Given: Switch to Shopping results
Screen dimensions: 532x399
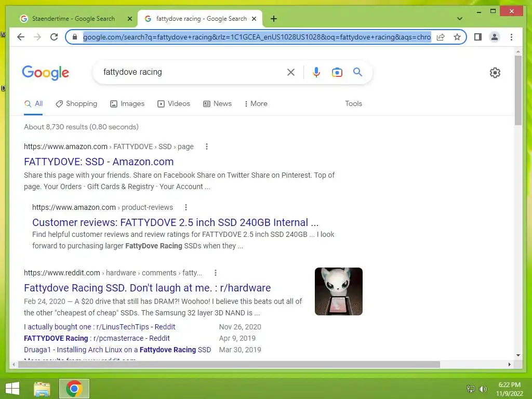Looking at the screenshot, I should (x=76, y=103).
